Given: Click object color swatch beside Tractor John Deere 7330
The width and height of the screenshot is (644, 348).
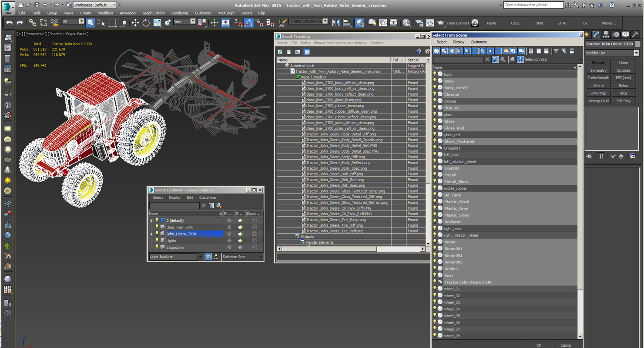Looking at the screenshot, I should click(638, 44).
